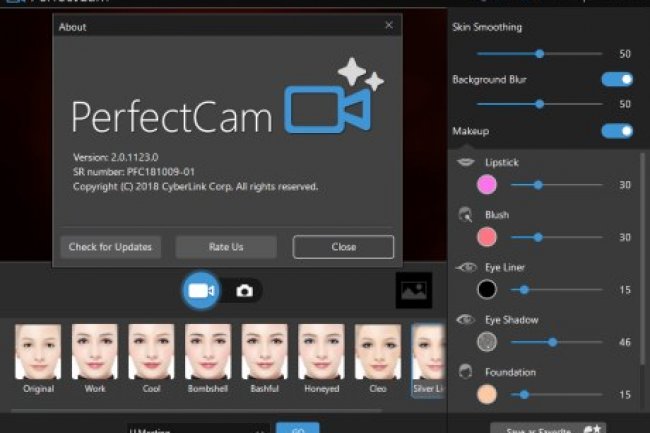Image resolution: width=650 pixels, height=433 pixels.
Task: Open the black Eye Liner color swatch
Action: point(487,290)
